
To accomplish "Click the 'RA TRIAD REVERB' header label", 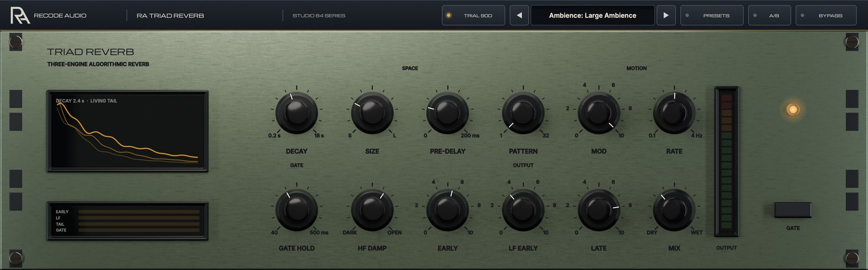I will click(x=170, y=16).
